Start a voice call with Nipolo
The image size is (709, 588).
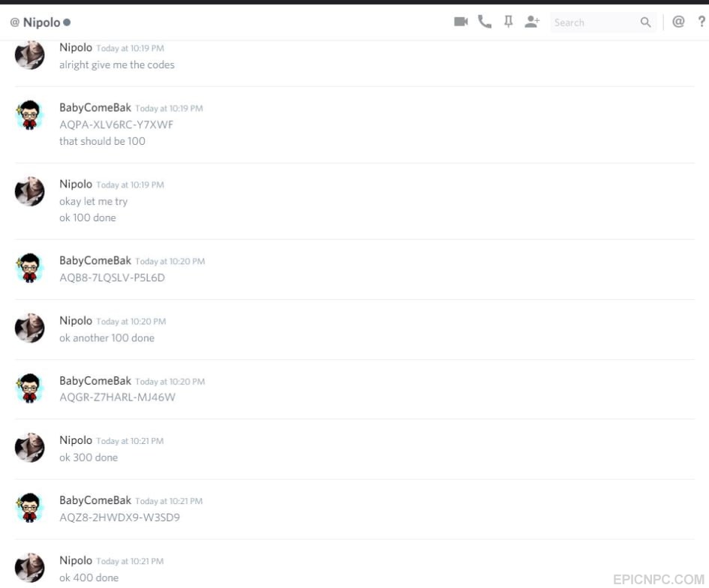coord(485,22)
